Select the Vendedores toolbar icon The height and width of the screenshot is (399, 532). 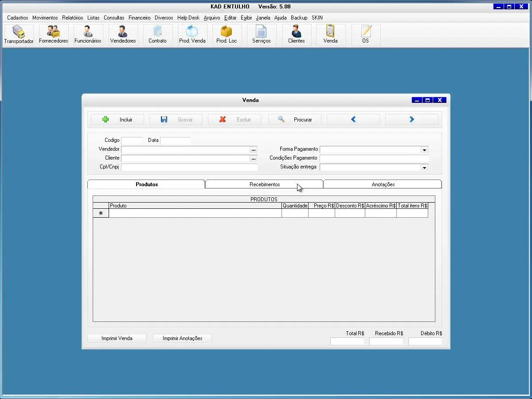pyautogui.click(x=123, y=35)
